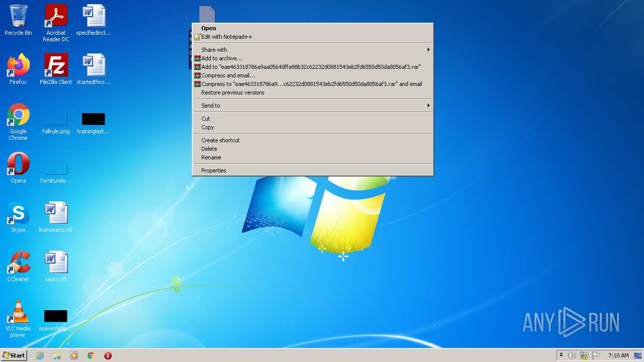The width and height of the screenshot is (644, 362).
Task: Choose Delete from the context menu
Action: click(x=312, y=149)
